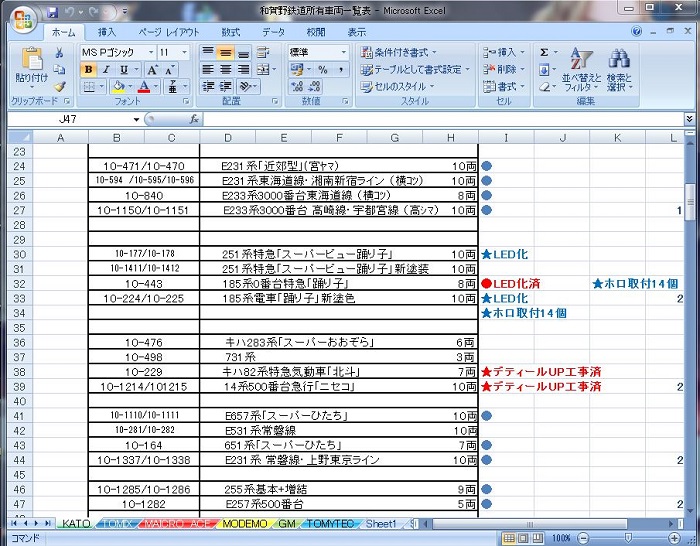Click zoom in plus button
The image size is (700, 546).
coord(675,538)
